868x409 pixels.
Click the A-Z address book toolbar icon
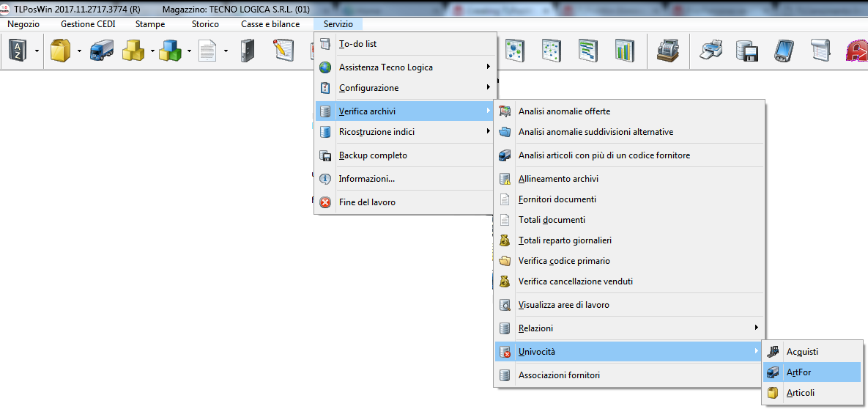tap(16, 51)
